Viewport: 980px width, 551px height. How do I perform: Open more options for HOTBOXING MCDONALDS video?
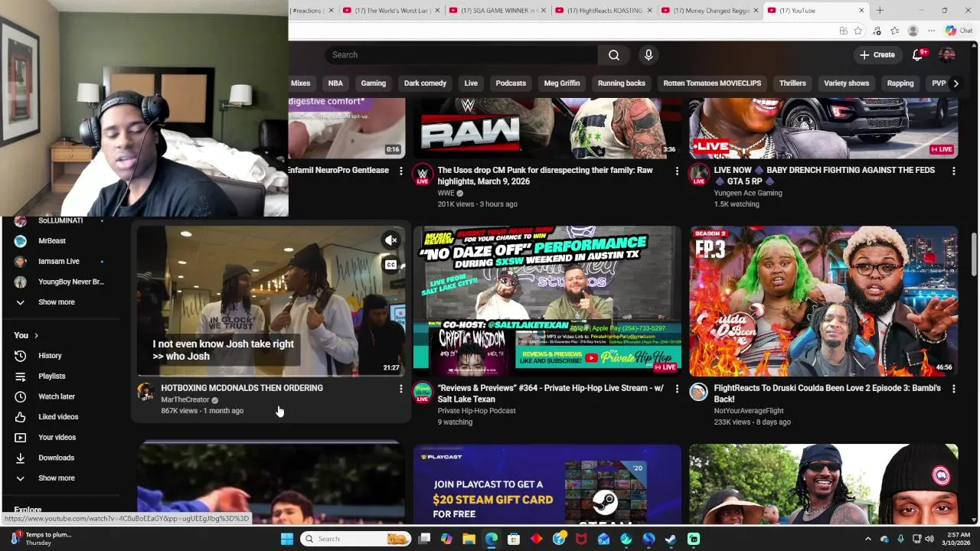[x=400, y=389]
